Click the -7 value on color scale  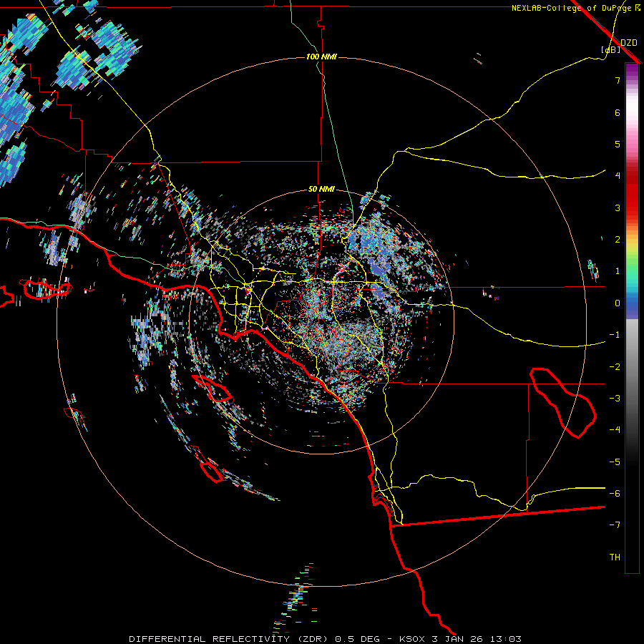point(615,525)
